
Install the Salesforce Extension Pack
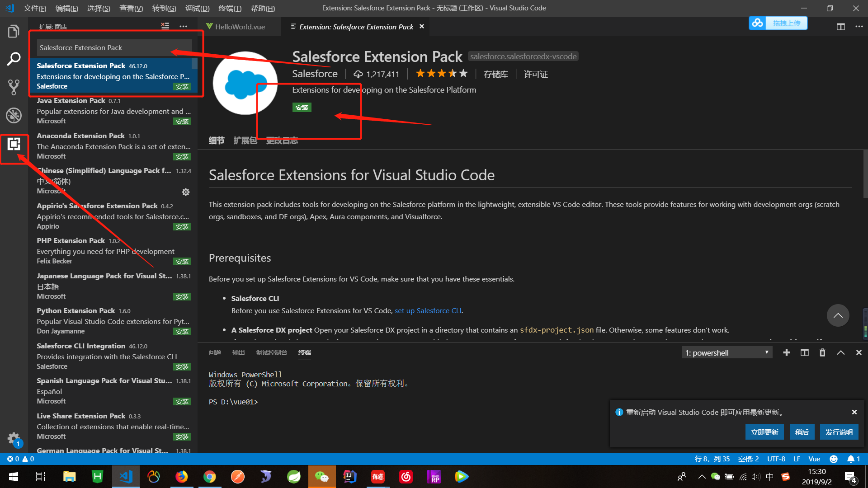click(302, 107)
